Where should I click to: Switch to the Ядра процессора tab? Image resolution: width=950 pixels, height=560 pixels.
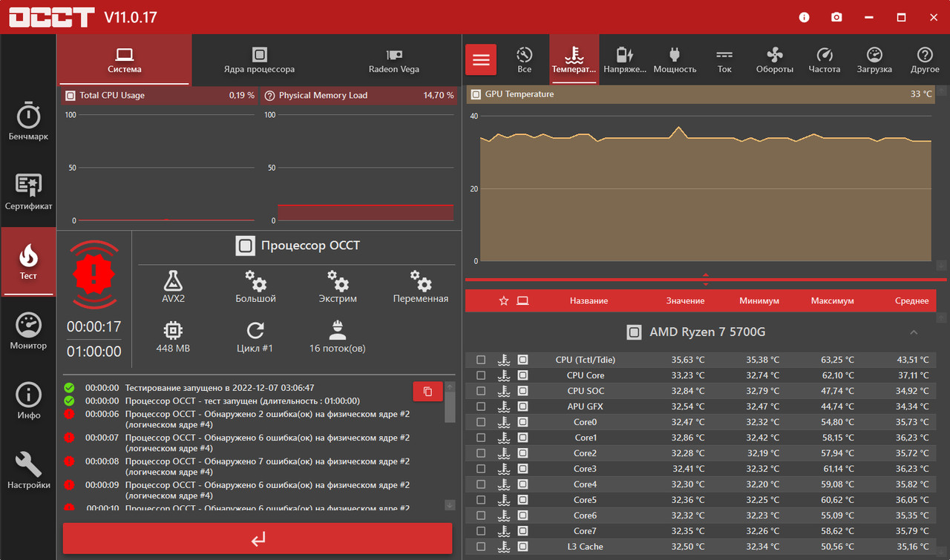point(259,60)
